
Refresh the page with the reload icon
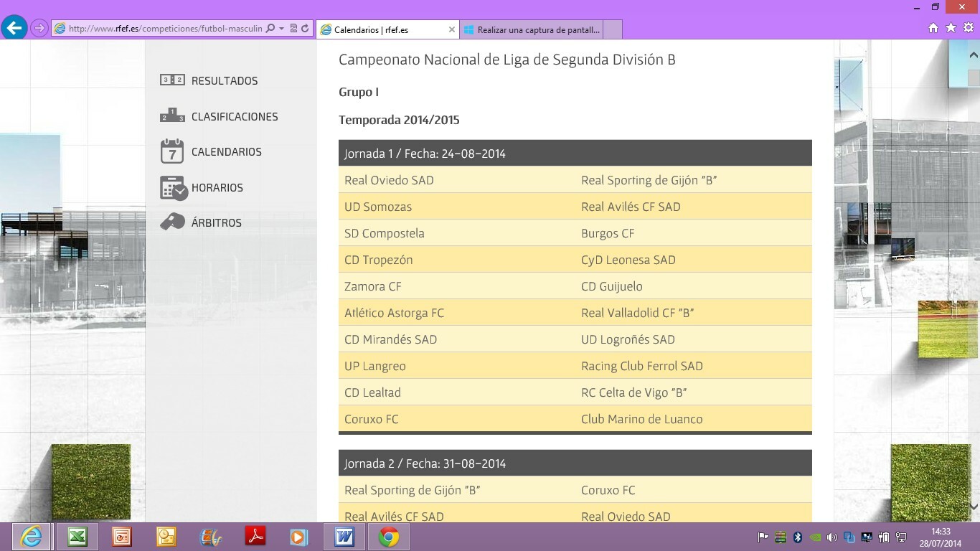(305, 29)
